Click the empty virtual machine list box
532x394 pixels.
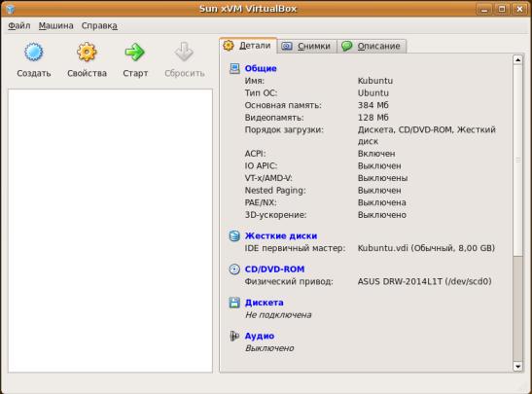point(110,231)
